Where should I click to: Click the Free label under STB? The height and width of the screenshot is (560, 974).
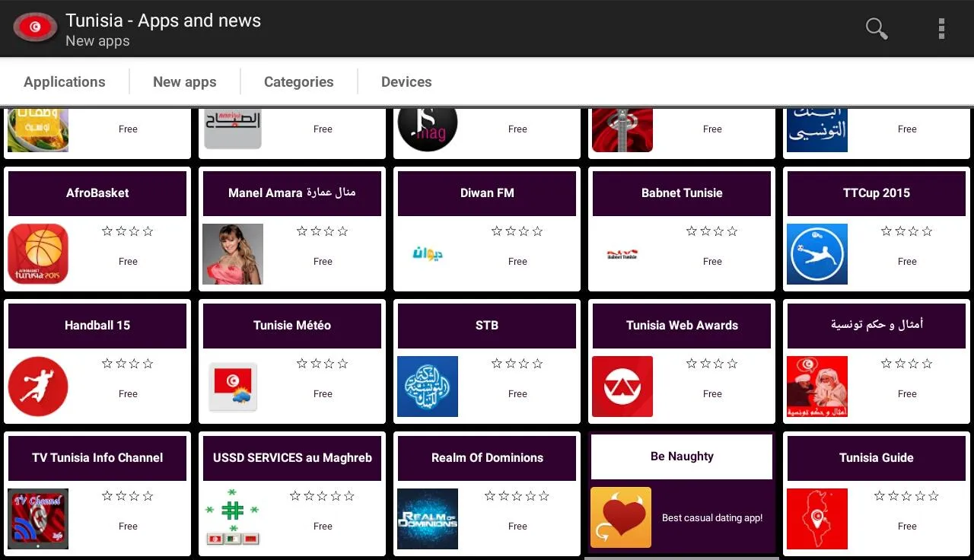click(x=517, y=394)
